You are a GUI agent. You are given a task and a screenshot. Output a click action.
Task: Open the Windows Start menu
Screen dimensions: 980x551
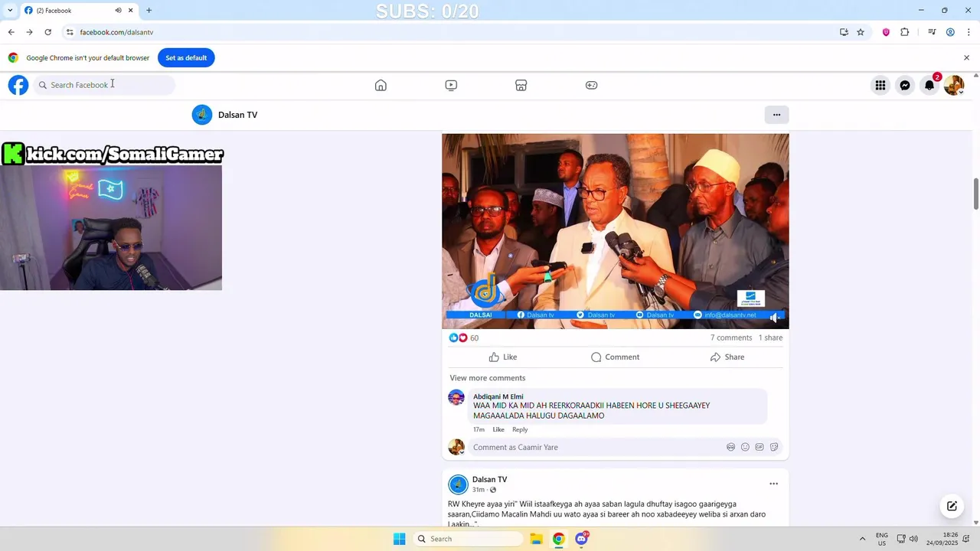click(x=399, y=539)
